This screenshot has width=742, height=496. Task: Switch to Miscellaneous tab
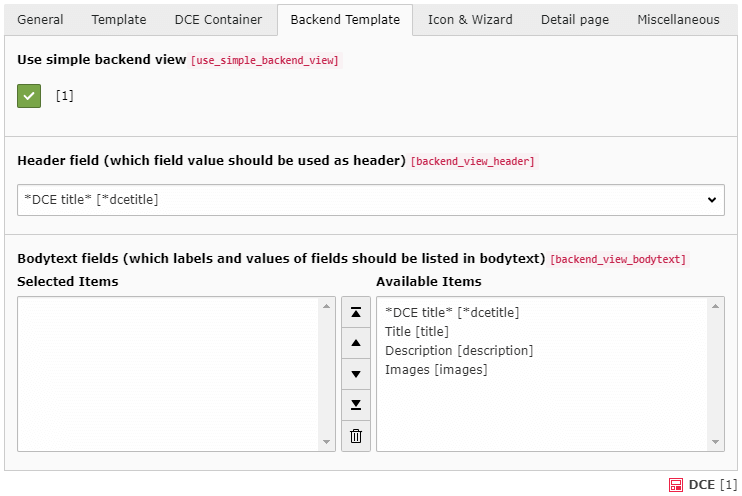point(678,20)
